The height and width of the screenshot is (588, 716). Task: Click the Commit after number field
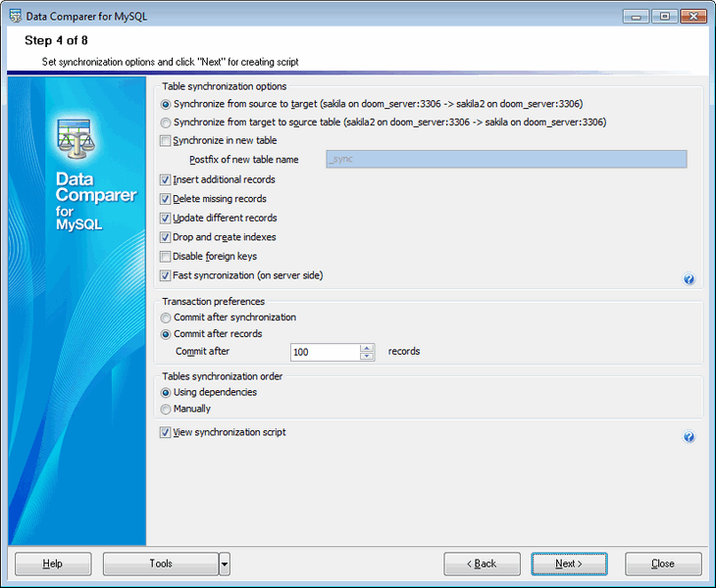tap(325, 352)
